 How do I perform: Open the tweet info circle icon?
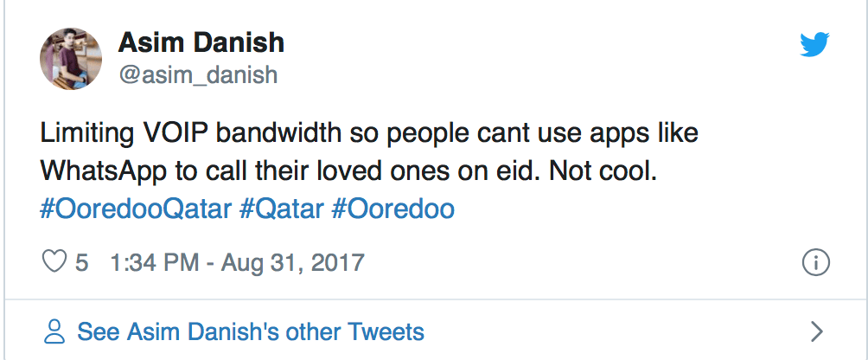click(x=815, y=262)
